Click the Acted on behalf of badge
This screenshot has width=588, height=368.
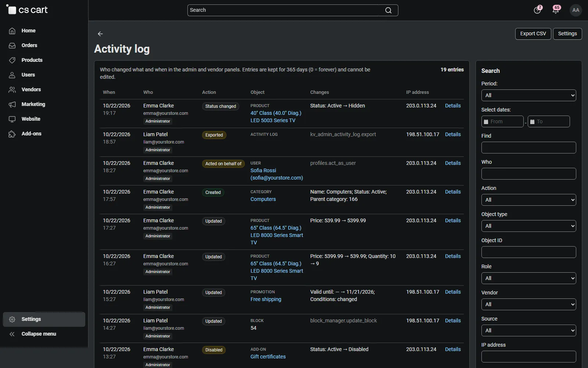223,164
